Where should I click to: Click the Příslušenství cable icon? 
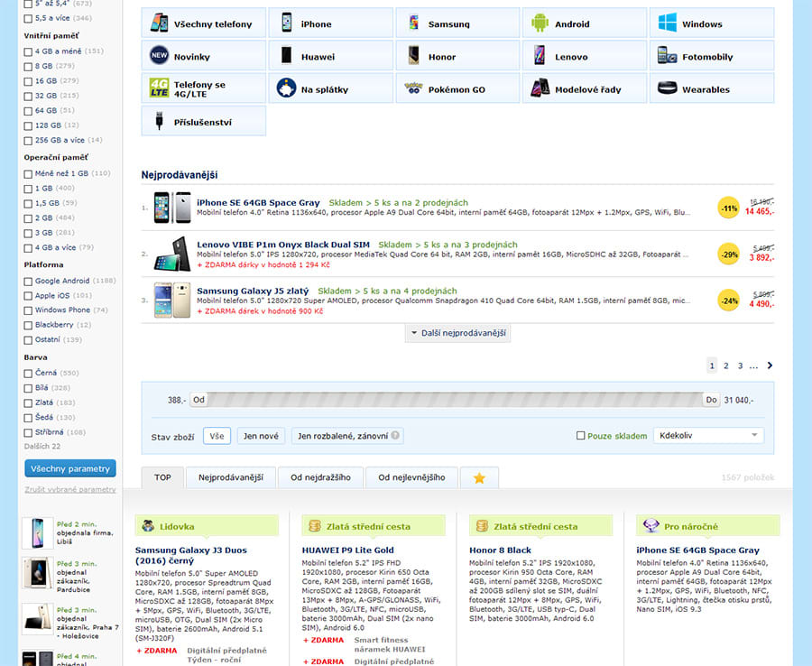pos(159,121)
